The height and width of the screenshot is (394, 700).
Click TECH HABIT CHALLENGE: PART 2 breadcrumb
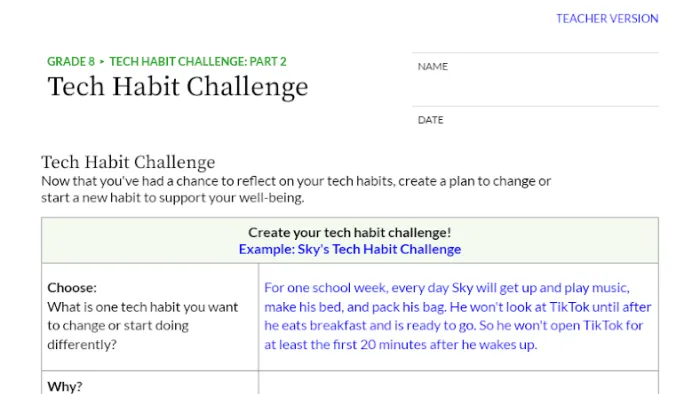coord(198,61)
